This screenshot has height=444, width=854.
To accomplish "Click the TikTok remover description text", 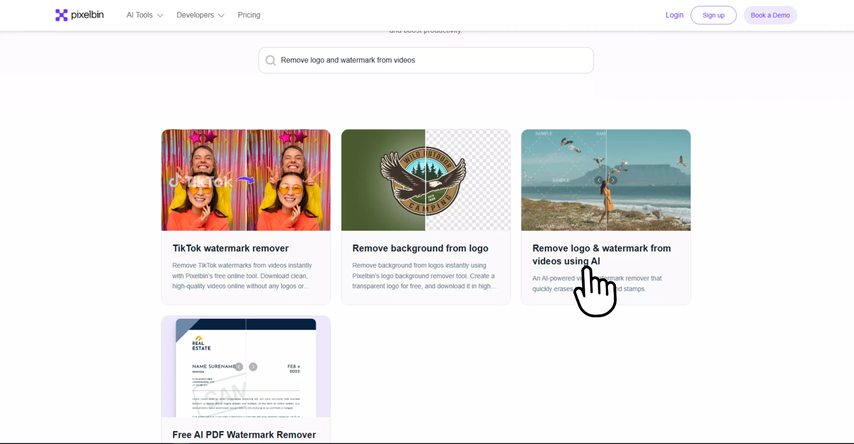I will tap(242, 276).
